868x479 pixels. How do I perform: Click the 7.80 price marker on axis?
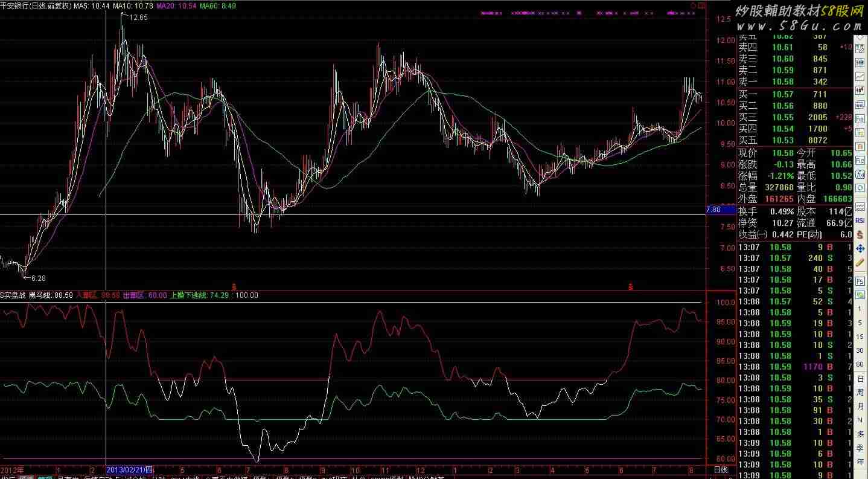pos(713,210)
